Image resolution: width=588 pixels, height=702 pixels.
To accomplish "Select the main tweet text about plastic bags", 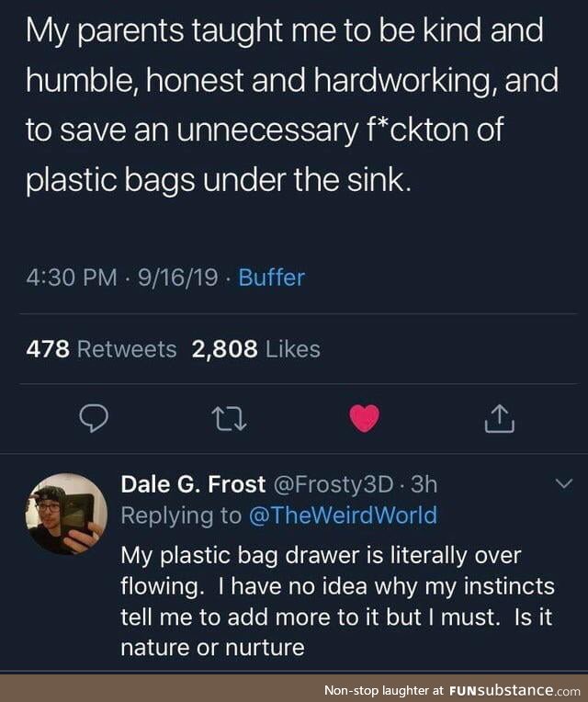I will click(x=292, y=106).
